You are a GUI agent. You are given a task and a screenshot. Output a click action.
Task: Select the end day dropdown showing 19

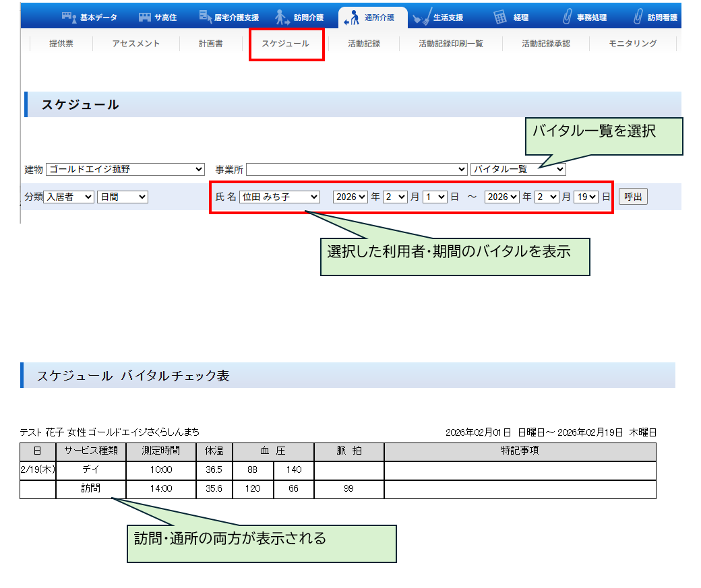(x=586, y=197)
